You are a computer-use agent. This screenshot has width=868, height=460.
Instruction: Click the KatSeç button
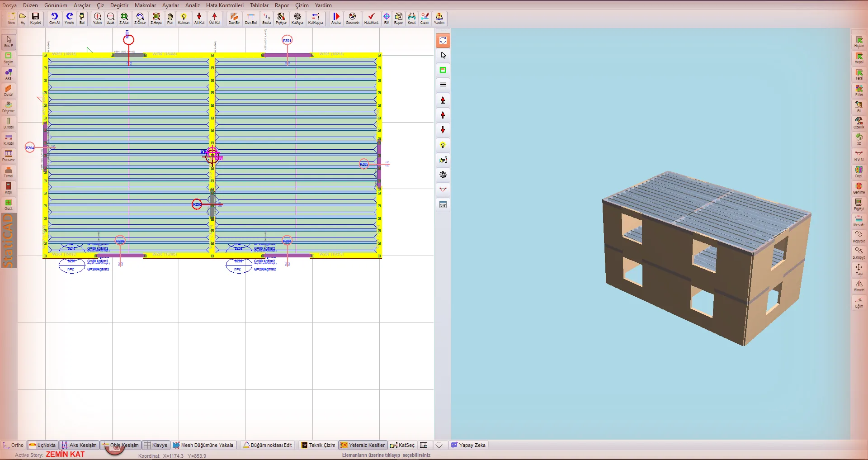(402, 445)
